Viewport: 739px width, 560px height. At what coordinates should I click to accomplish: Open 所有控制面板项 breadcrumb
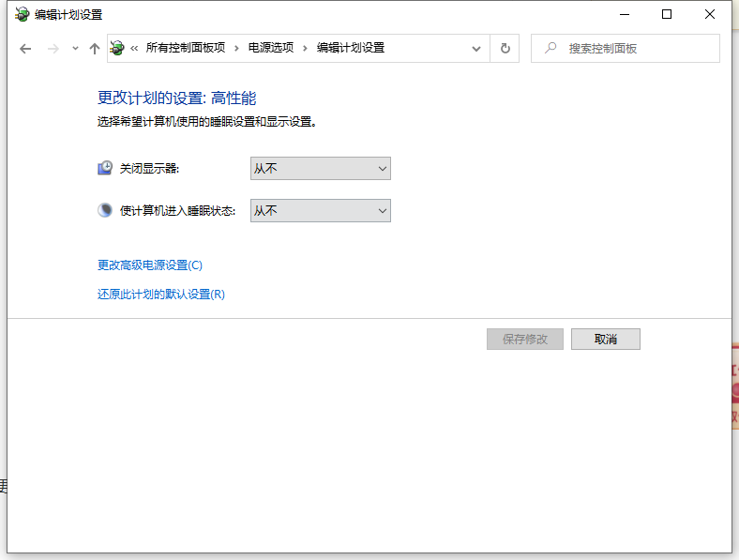[x=186, y=48]
